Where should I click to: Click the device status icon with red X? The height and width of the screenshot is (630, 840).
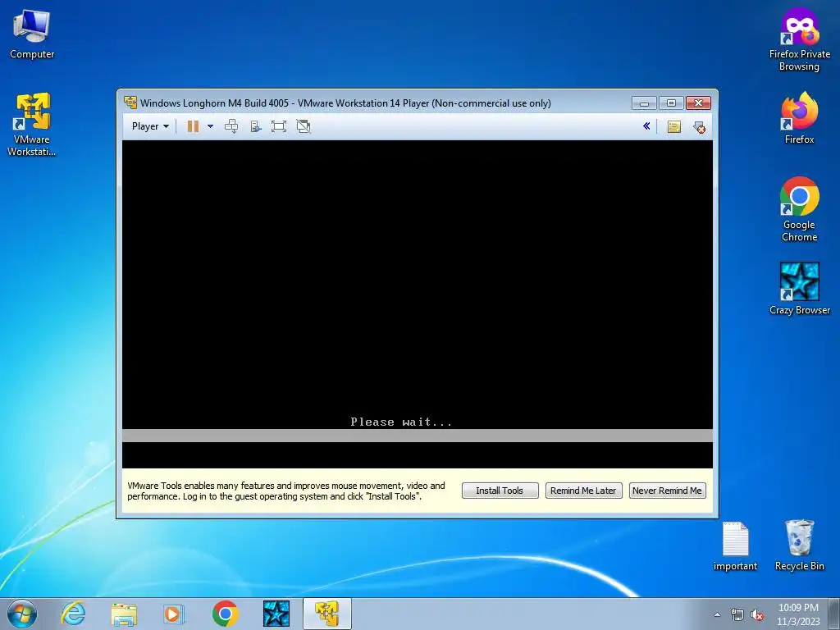coord(699,127)
